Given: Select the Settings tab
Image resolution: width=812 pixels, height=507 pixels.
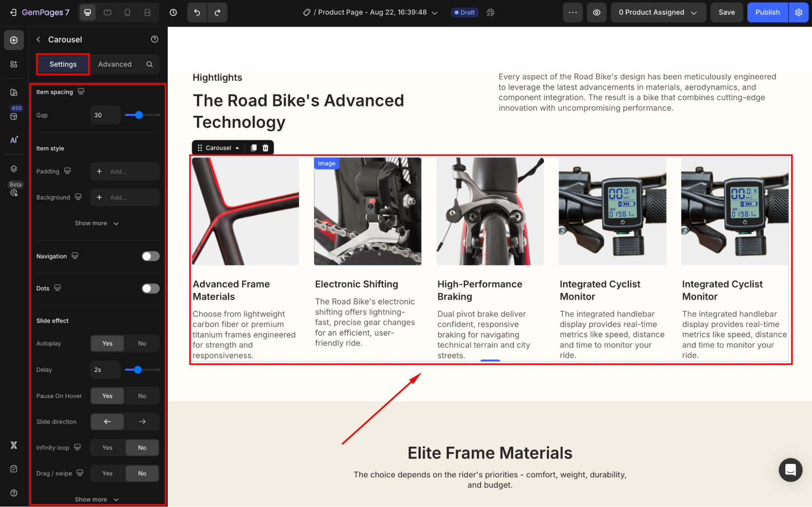Looking at the screenshot, I should coord(63,64).
